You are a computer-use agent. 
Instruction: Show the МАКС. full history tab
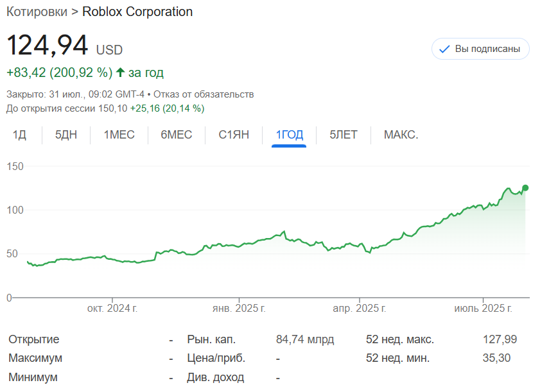(401, 135)
